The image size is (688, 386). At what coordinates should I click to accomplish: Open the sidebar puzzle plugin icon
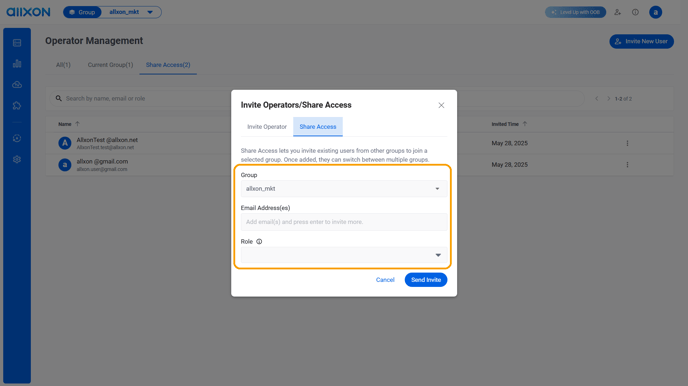point(17,106)
